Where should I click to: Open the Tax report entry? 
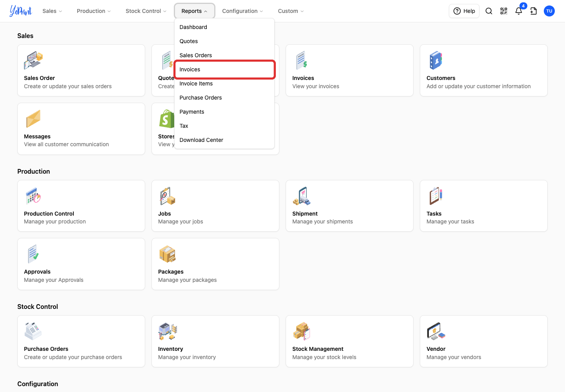(224, 126)
